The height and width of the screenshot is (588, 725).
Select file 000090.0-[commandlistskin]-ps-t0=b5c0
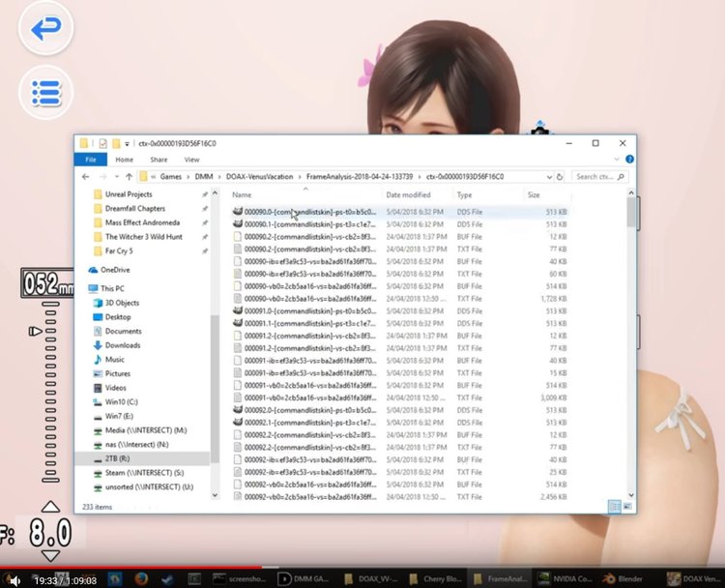[x=400, y=212]
